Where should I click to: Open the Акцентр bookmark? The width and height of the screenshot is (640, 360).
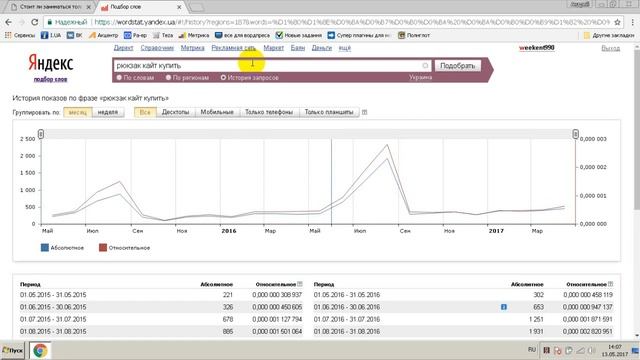[103, 36]
